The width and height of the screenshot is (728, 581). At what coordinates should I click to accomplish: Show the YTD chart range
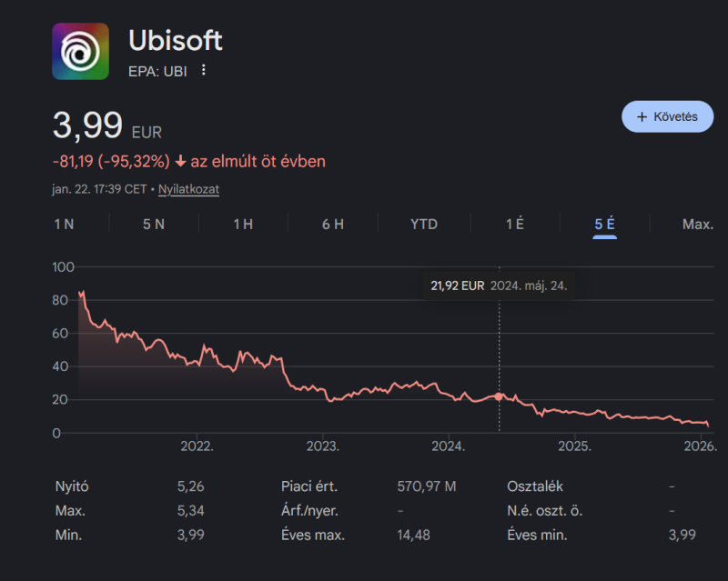coord(424,225)
